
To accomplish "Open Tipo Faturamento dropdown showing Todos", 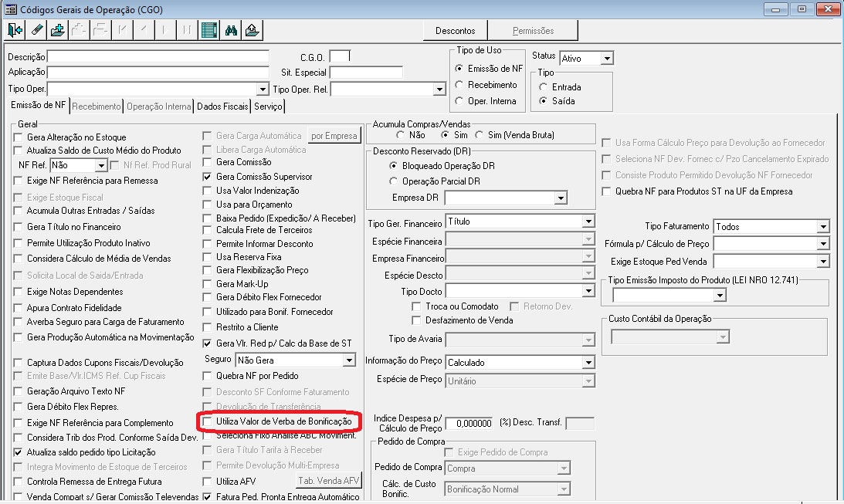I will pyautogui.click(x=823, y=226).
